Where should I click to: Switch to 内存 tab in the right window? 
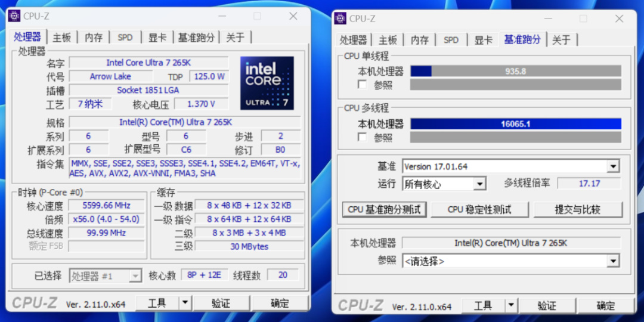coord(420,40)
